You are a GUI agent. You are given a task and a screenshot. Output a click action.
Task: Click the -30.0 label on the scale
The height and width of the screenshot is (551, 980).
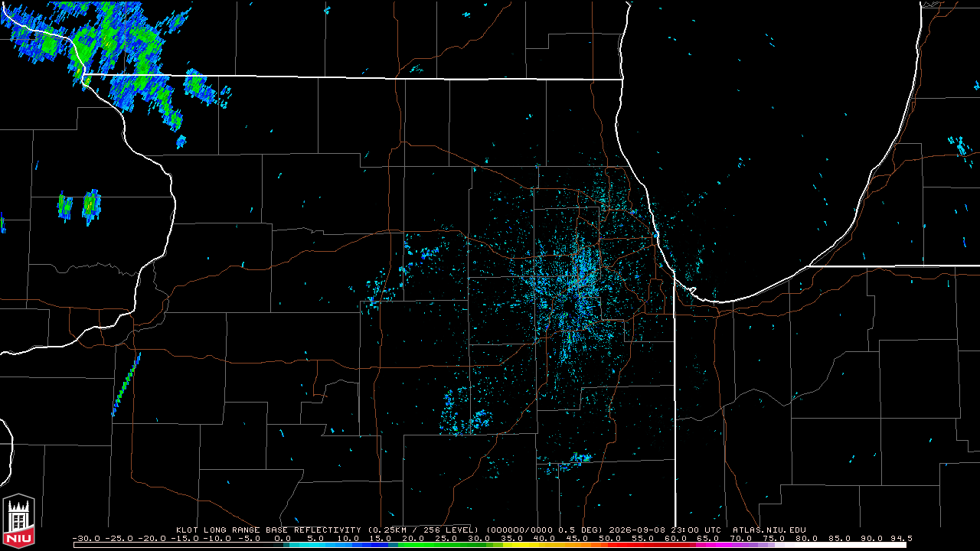(x=85, y=538)
